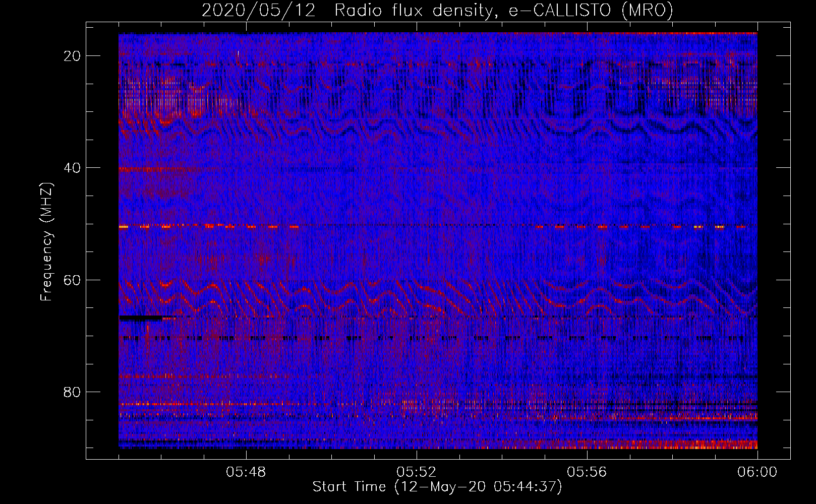Click the frequency tick label '60'
This screenshot has width=816, height=504.
pos(73,280)
